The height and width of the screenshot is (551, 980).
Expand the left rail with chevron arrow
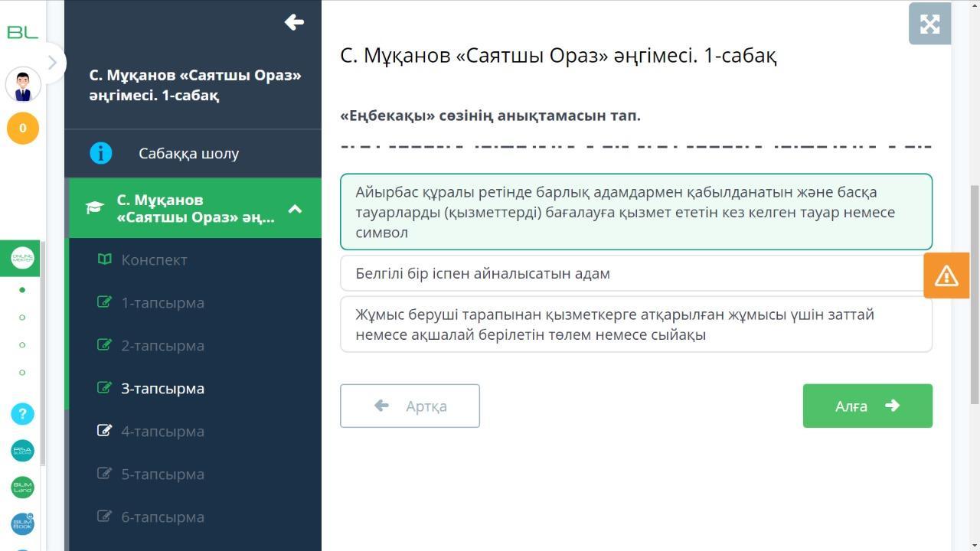pyautogui.click(x=52, y=63)
